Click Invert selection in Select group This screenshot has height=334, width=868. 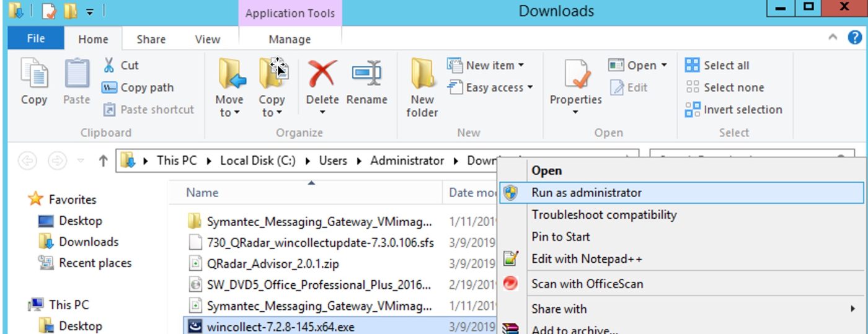(734, 110)
